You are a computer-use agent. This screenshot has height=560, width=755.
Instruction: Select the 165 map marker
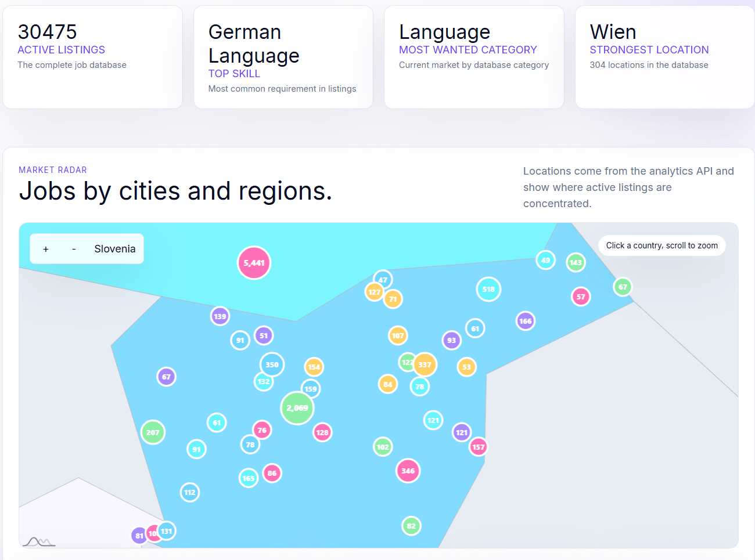pos(249,478)
